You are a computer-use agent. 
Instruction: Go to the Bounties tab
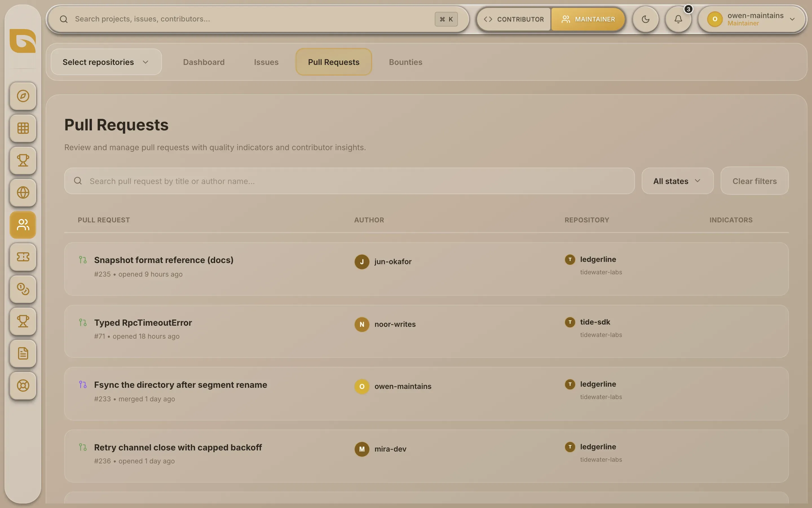[x=405, y=62]
